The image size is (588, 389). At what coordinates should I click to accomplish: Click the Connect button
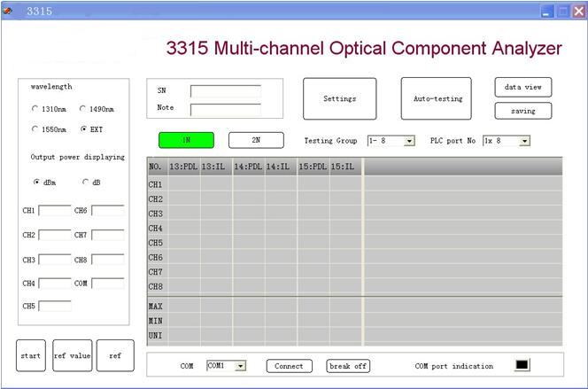[289, 366]
